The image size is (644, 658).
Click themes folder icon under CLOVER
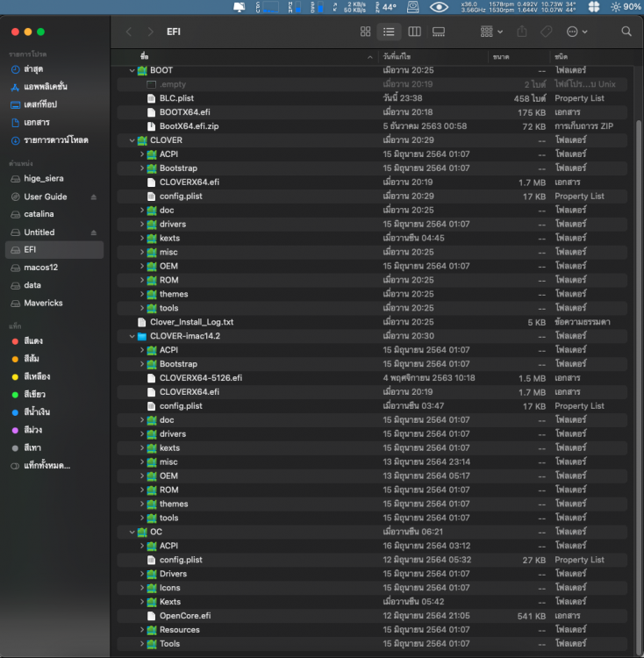(152, 294)
